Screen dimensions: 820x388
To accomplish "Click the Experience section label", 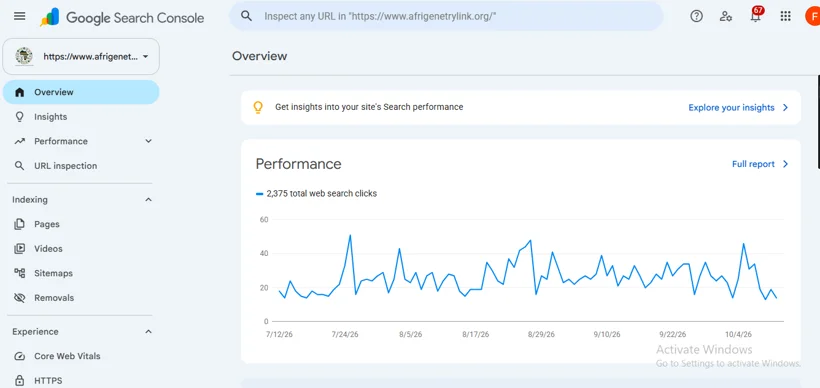I will (x=35, y=332).
